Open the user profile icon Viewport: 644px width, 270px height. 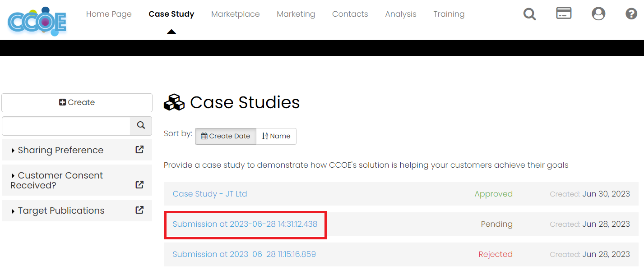point(598,14)
